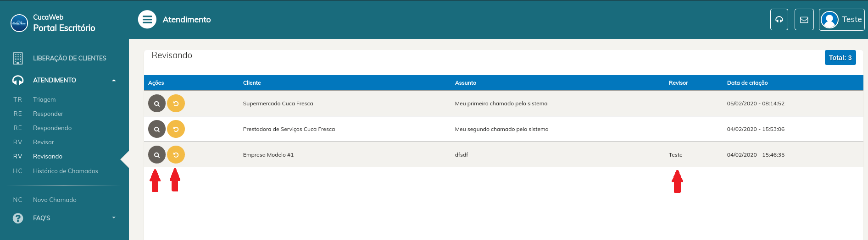Sort by Data de criação column header
The height and width of the screenshot is (240, 868).
pos(747,83)
